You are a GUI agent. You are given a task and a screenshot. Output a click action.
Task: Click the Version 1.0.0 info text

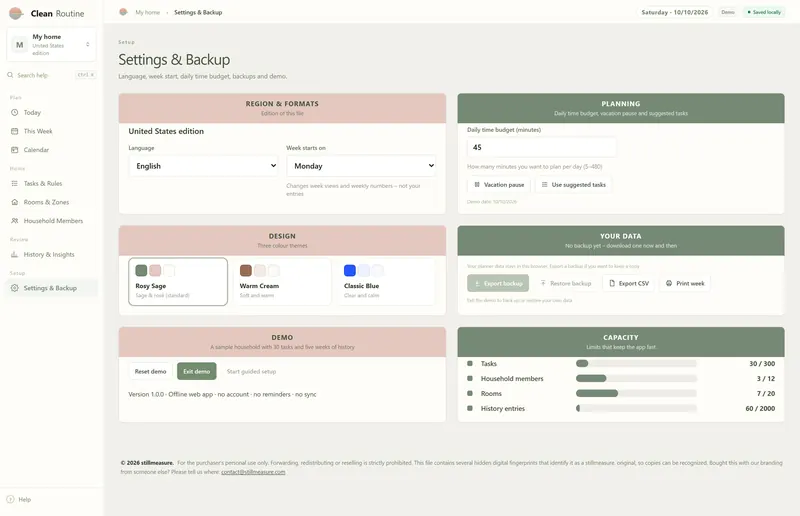tap(222, 395)
